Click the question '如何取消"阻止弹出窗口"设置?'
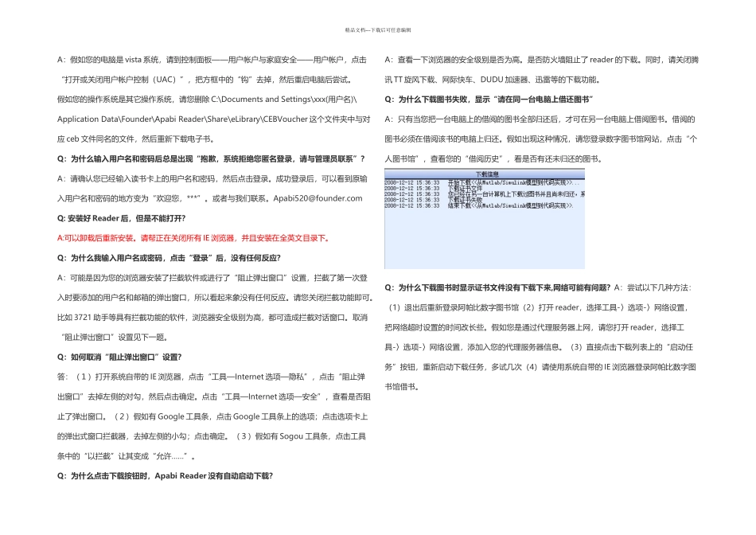Image resolution: width=756 pixels, height=535 pixels. pos(119,357)
